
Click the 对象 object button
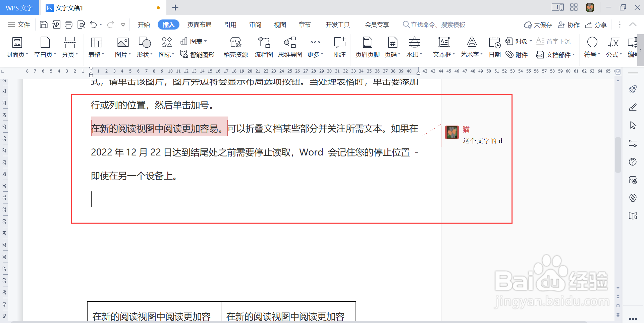pyautogui.click(x=519, y=41)
